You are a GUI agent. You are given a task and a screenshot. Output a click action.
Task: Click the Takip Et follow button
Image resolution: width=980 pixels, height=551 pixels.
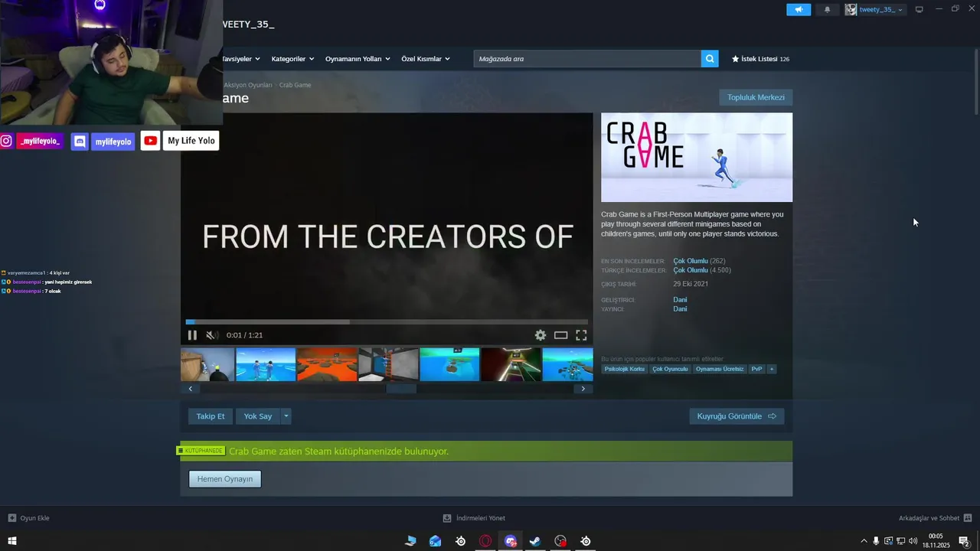click(211, 416)
